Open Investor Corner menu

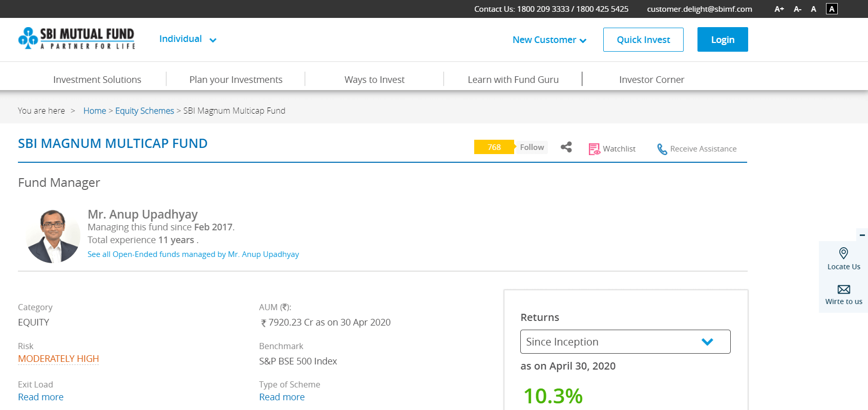(651, 79)
